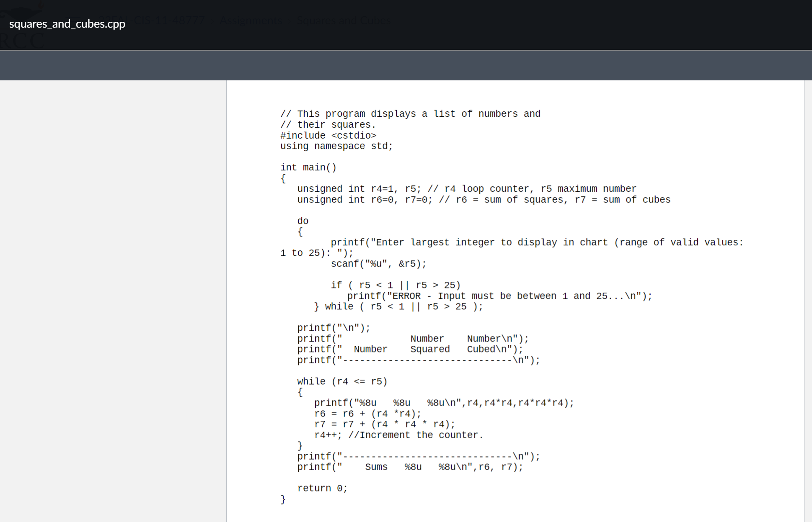Click the empty gray toolbar strip
Viewport: 812px width, 522px height.
pyautogui.click(x=406, y=65)
